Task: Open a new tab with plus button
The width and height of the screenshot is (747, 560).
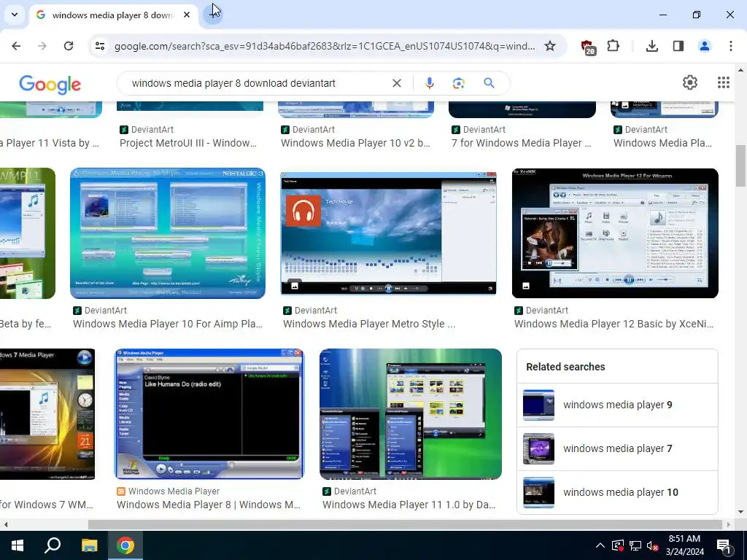Action: click(214, 15)
